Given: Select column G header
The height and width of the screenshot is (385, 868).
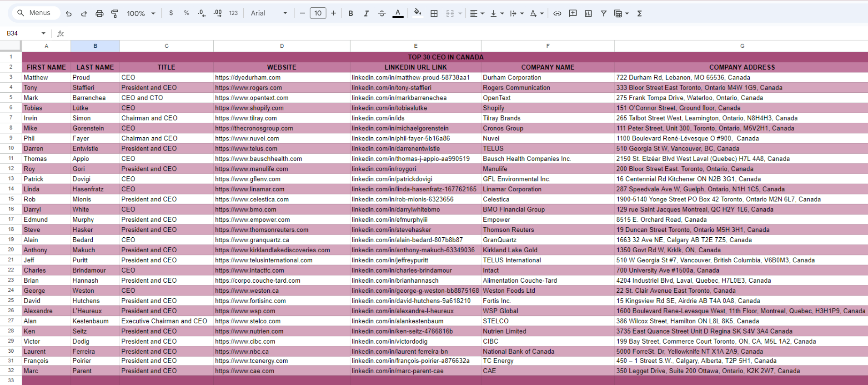Looking at the screenshot, I should pyautogui.click(x=742, y=46).
